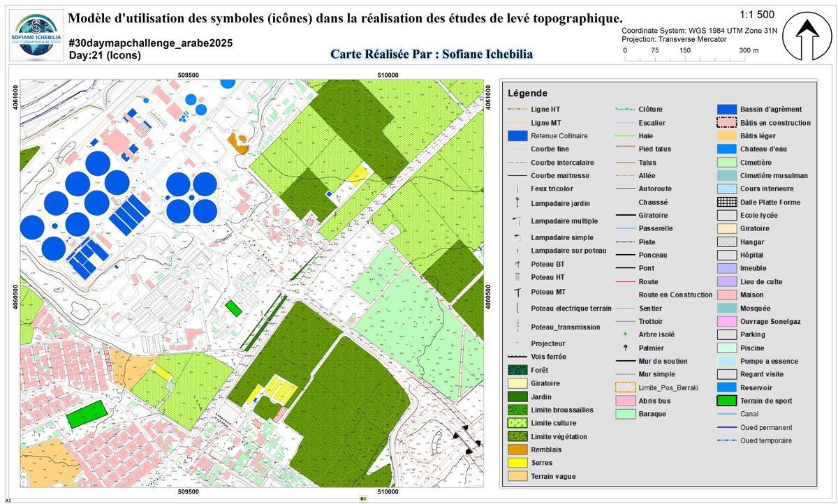Click the Projecteur symbol in the legend
The width and height of the screenshot is (838, 504).
pyautogui.click(x=516, y=343)
